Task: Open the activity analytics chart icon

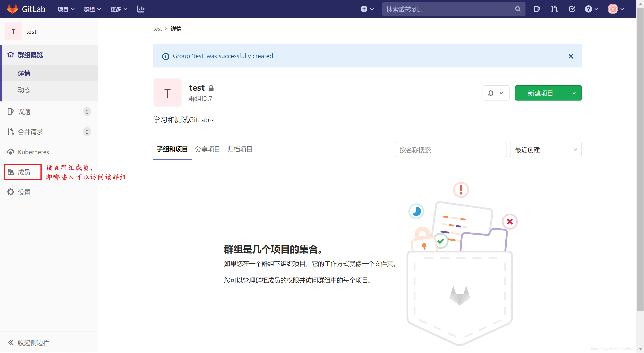Action: click(x=141, y=9)
